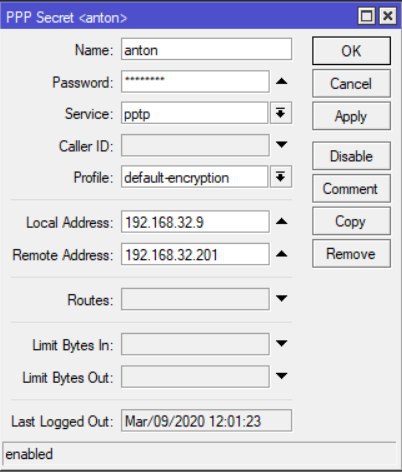Expand the Routes field
402x473 pixels.
point(282,299)
